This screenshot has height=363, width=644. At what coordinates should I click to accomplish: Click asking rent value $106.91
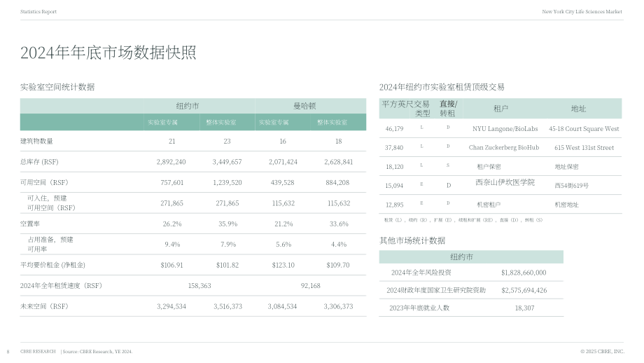(171, 265)
